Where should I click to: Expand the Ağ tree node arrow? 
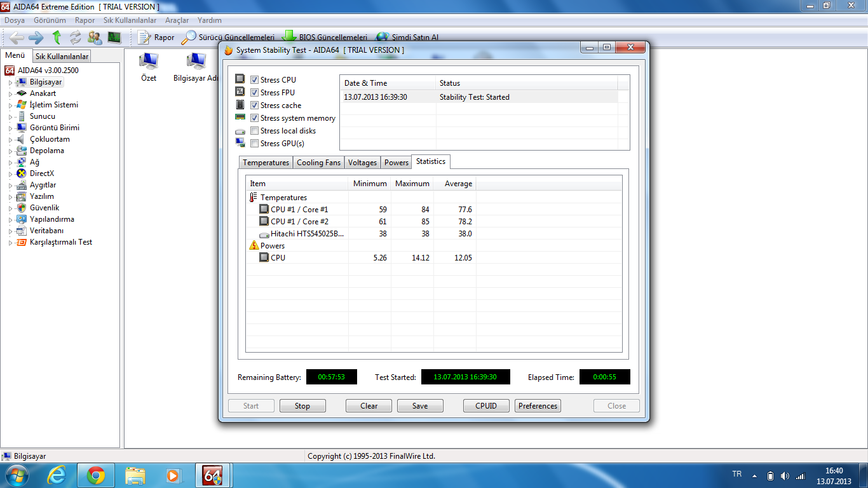pos(10,163)
